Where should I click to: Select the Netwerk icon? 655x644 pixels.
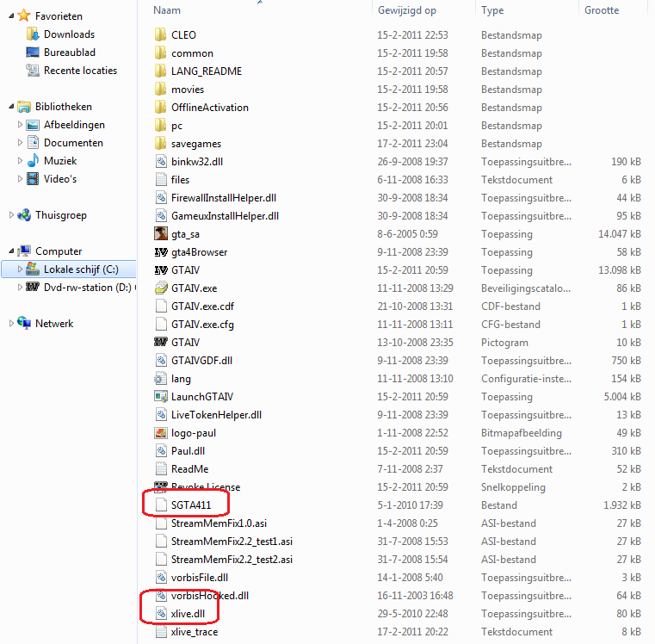[24, 323]
